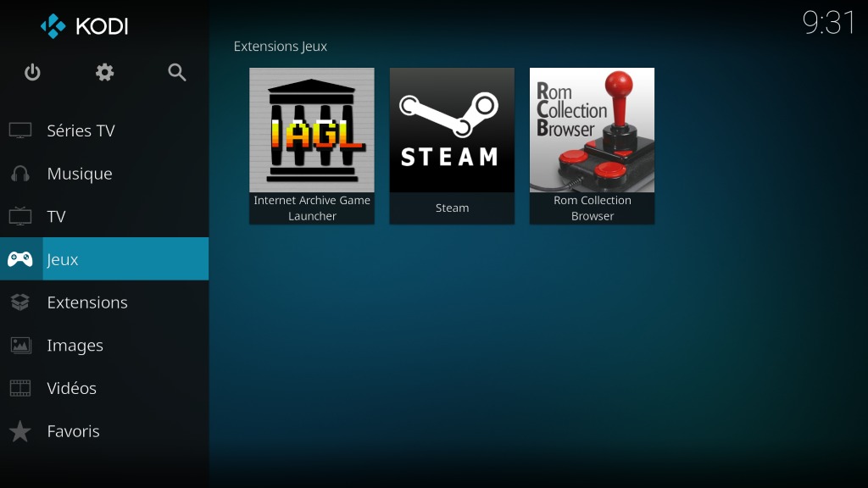
Task: Click the Jeux gamepad icon
Action: click(20, 259)
